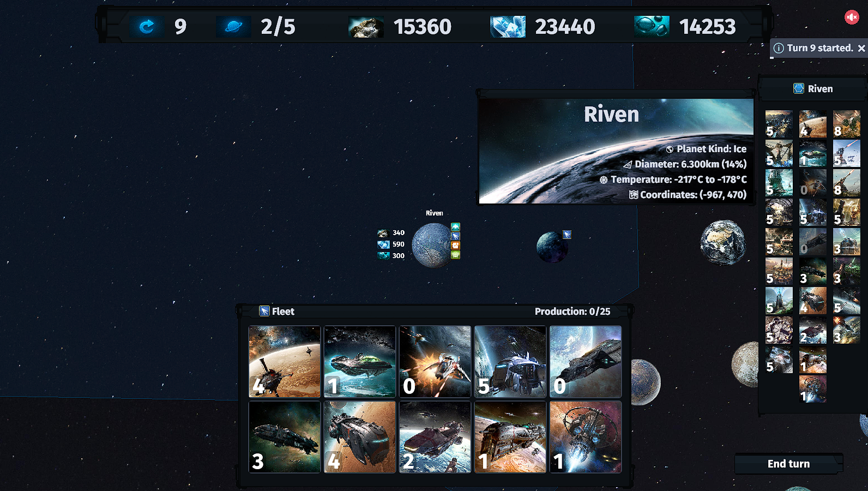Click the End turn button
The width and height of the screenshot is (868, 491).
point(788,464)
